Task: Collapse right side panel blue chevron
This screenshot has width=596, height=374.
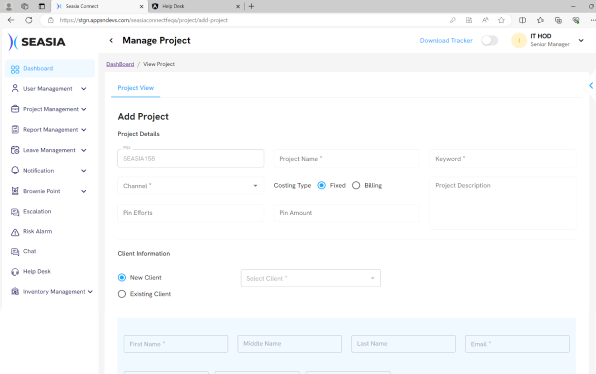Action: pyautogui.click(x=591, y=86)
